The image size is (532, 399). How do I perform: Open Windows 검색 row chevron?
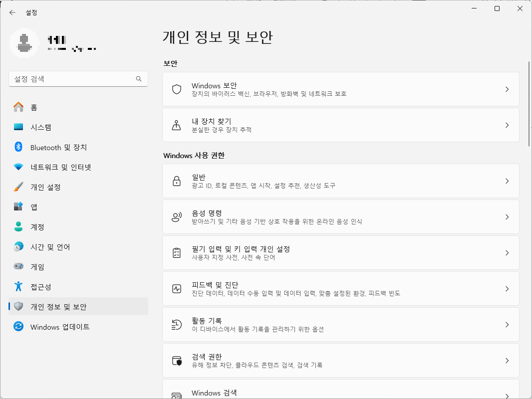(507, 396)
